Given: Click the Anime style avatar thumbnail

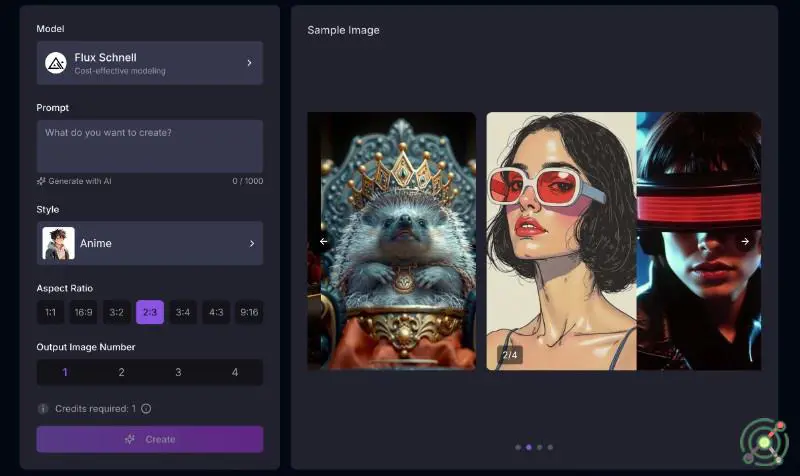Looking at the screenshot, I should [58, 243].
